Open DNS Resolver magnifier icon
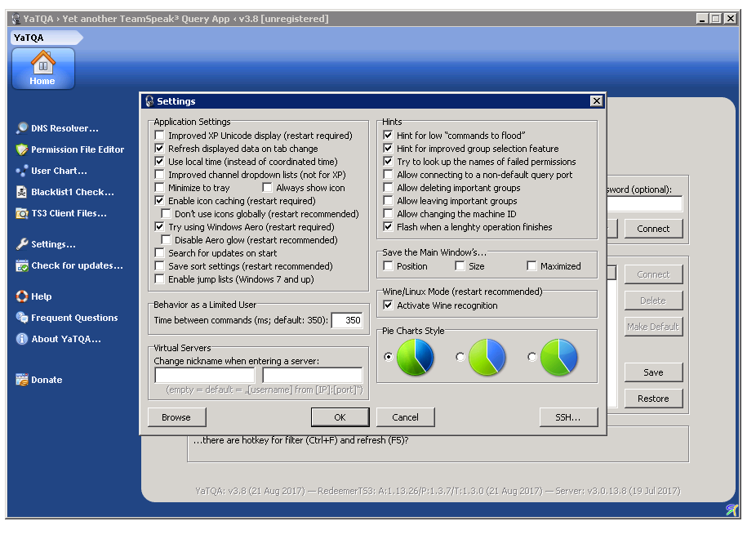Image resolution: width=756 pixels, height=539 pixels. pyautogui.click(x=22, y=128)
